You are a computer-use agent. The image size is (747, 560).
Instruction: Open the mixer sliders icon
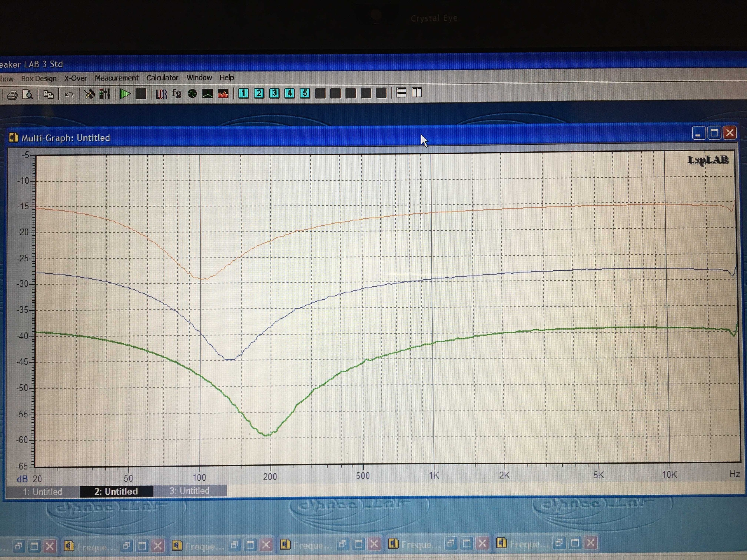pyautogui.click(x=105, y=94)
